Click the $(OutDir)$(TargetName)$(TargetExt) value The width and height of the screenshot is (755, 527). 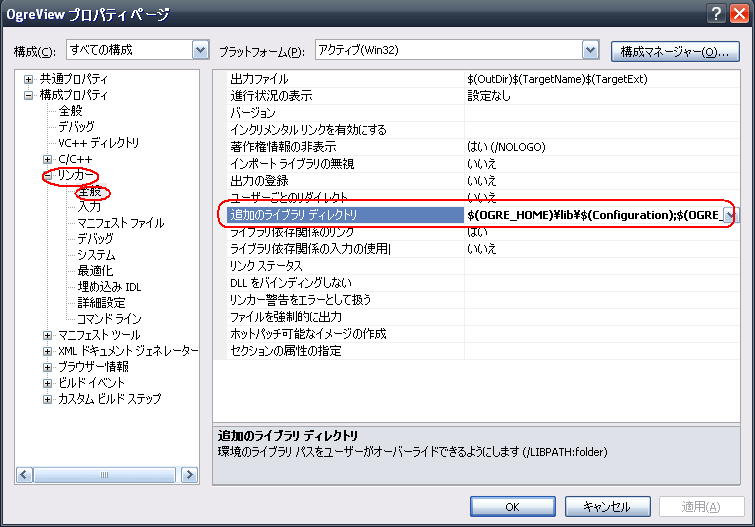coord(557,79)
